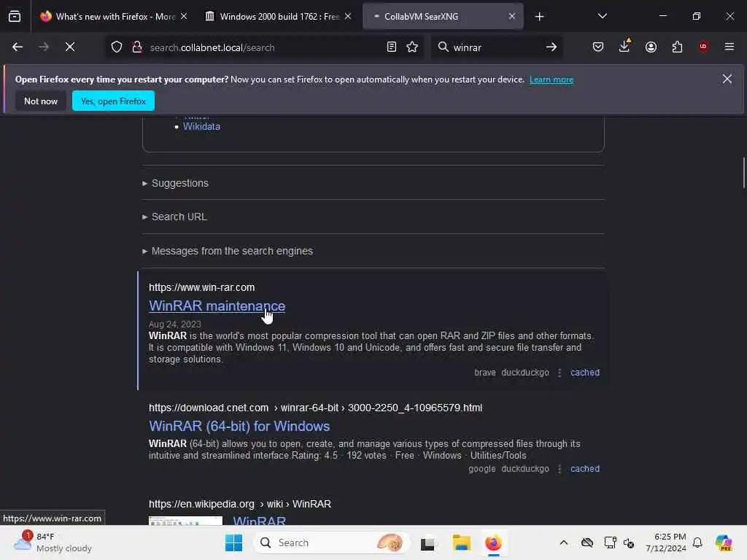Click the https://en.wikipedia.org URL text
Screen dimensions: 747x560
tap(201, 504)
